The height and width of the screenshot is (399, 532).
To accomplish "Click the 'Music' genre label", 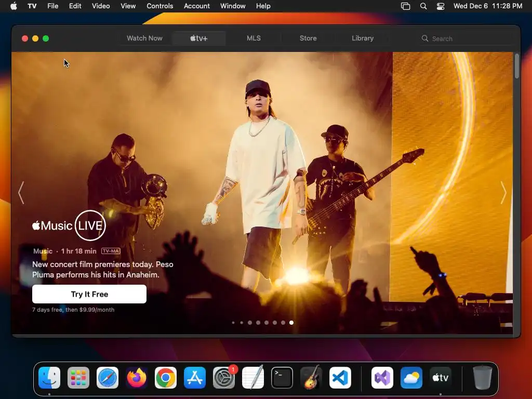I will click(43, 251).
